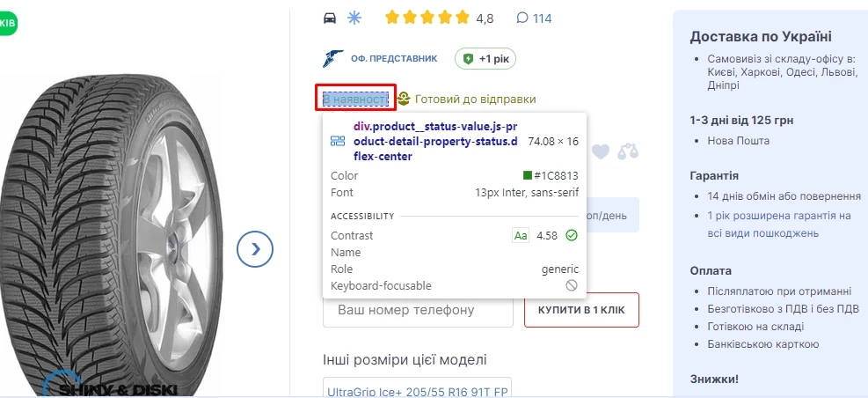This screenshot has width=868, height=398.
Task: Click the Доставка по Україні heading
Action: coord(761,37)
